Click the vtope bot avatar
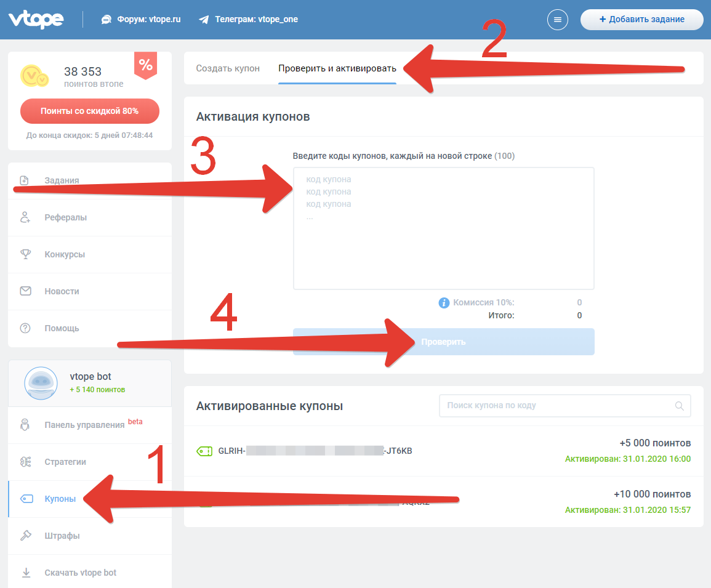Screen dimensions: 711x588 point(41,383)
